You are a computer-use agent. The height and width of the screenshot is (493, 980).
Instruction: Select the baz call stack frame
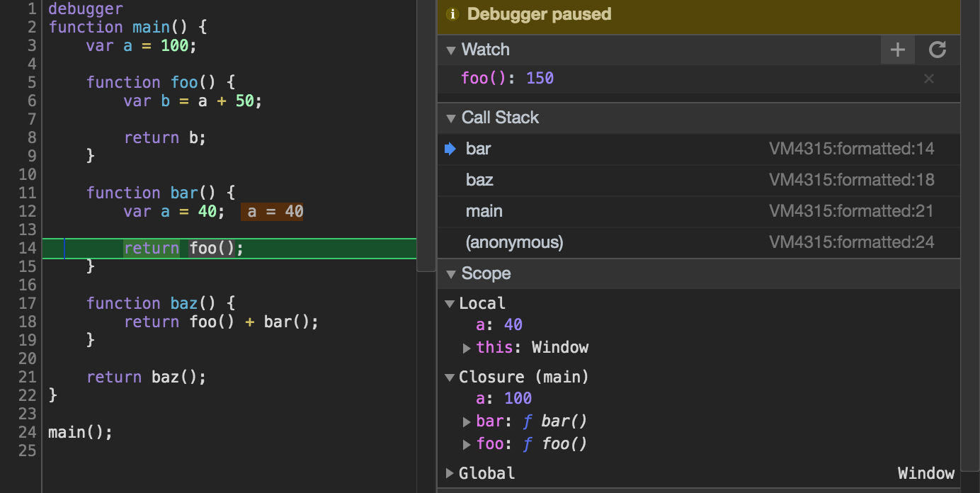coord(479,180)
